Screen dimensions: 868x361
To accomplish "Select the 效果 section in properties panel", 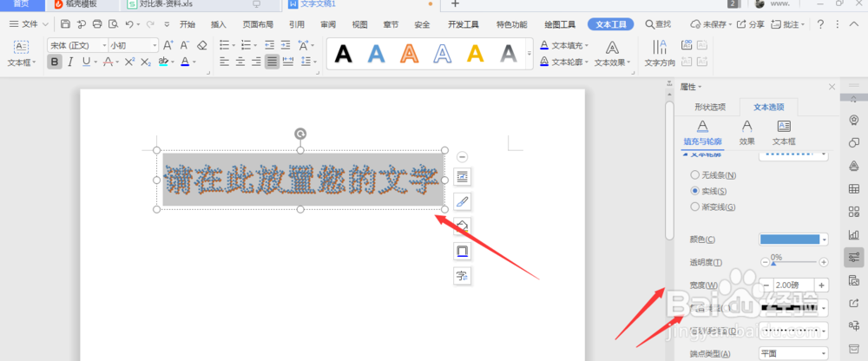I will [x=746, y=133].
